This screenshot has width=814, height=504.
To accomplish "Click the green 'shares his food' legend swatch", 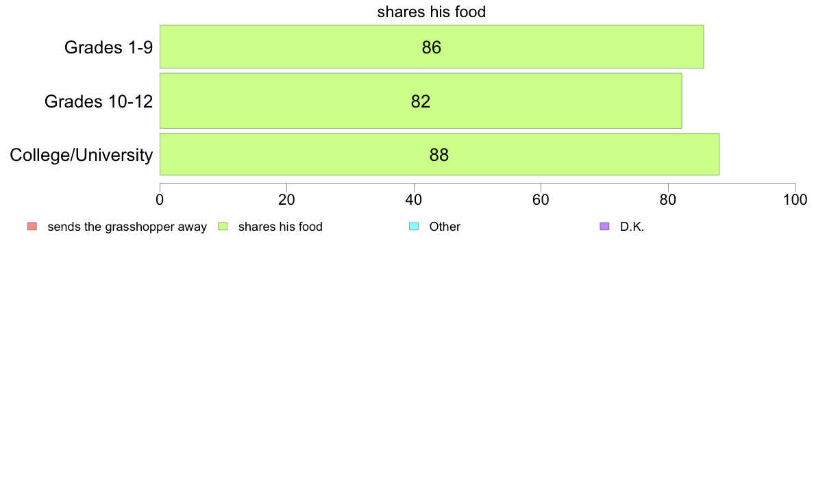I will click(223, 226).
